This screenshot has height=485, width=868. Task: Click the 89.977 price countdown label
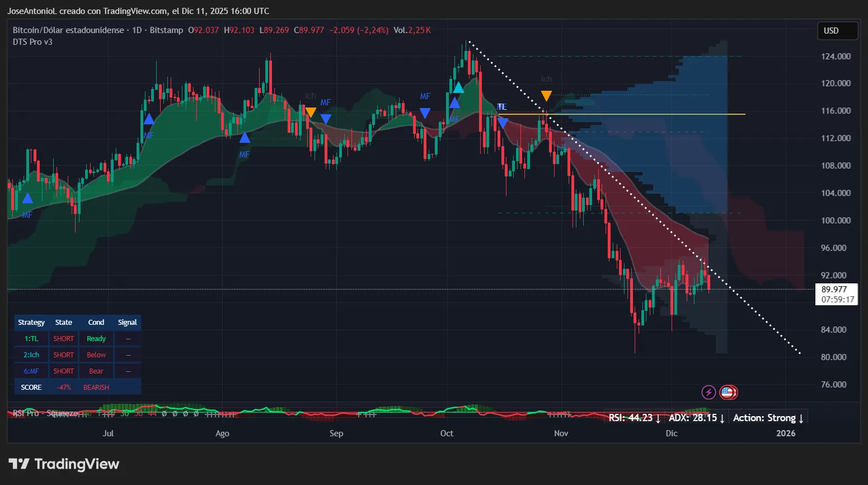(836, 294)
